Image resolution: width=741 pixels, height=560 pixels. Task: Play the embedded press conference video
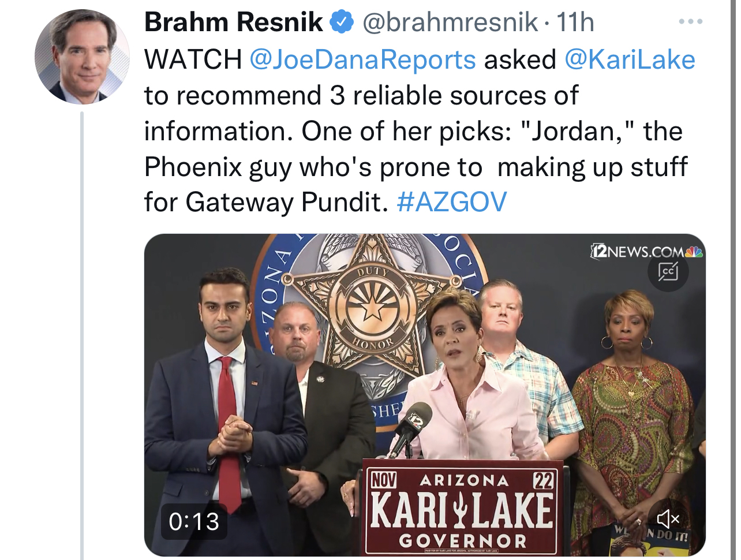click(x=425, y=395)
